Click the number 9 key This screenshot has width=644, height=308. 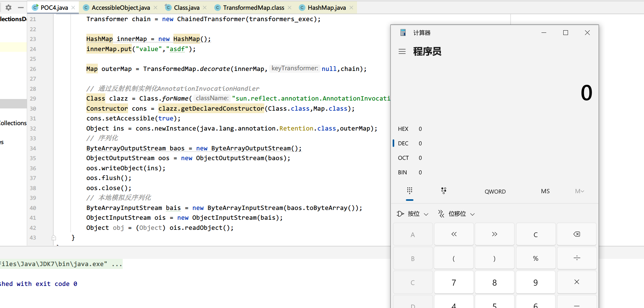[x=536, y=282]
